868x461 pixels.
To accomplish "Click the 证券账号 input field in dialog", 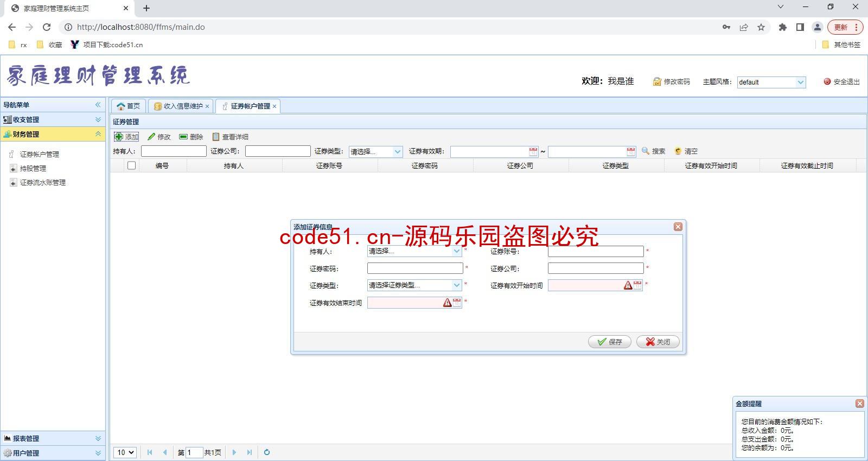I will (x=596, y=251).
